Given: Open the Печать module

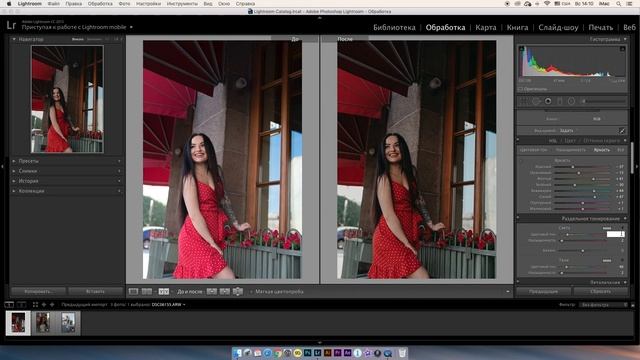Looking at the screenshot, I should pyautogui.click(x=600, y=27).
